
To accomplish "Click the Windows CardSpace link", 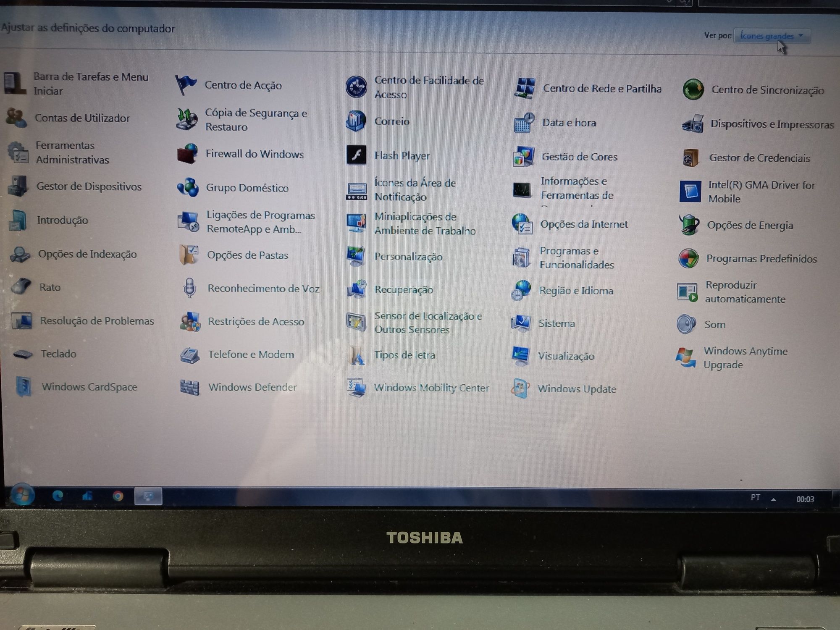I will (x=89, y=387).
